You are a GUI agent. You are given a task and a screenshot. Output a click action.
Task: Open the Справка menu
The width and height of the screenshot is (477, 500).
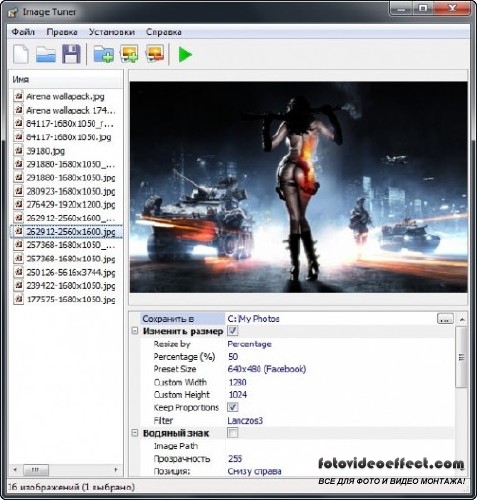[x=164, y=32]
